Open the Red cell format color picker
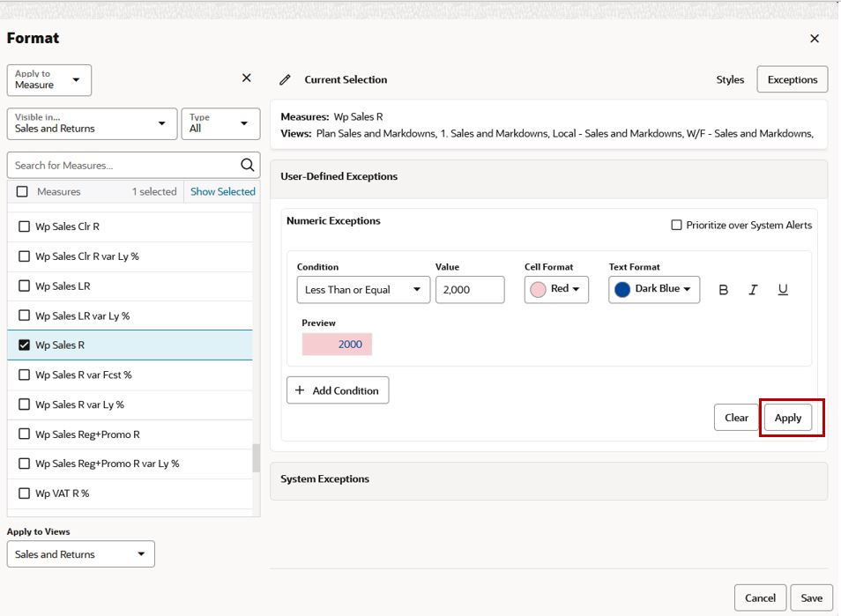This screenshot has width=841, height=616. click(556, 290)
